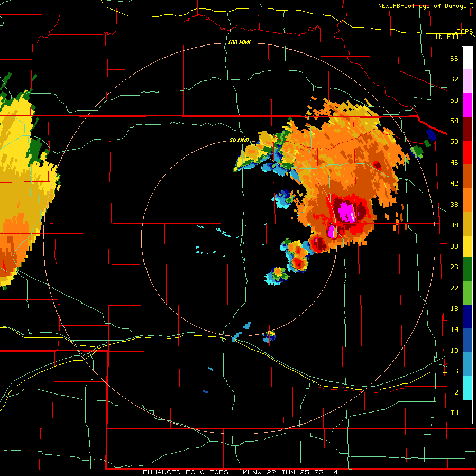Screen dimensions: 476x476
Task: Click the 2 legend value
Action: coord(456,392)
